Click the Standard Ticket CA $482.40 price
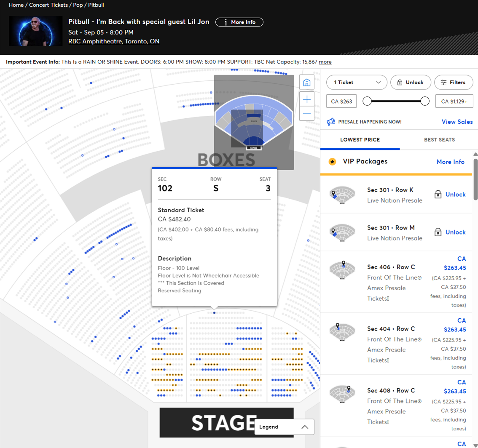The width and height of the screenshot is (478, 448). (x=174, y=219)
